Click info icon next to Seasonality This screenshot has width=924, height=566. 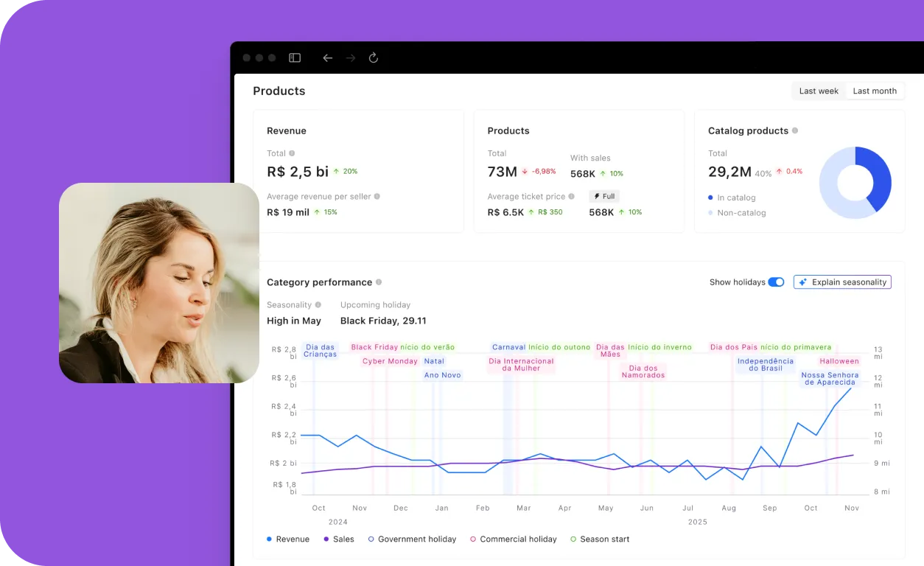[x=318, y=305]
